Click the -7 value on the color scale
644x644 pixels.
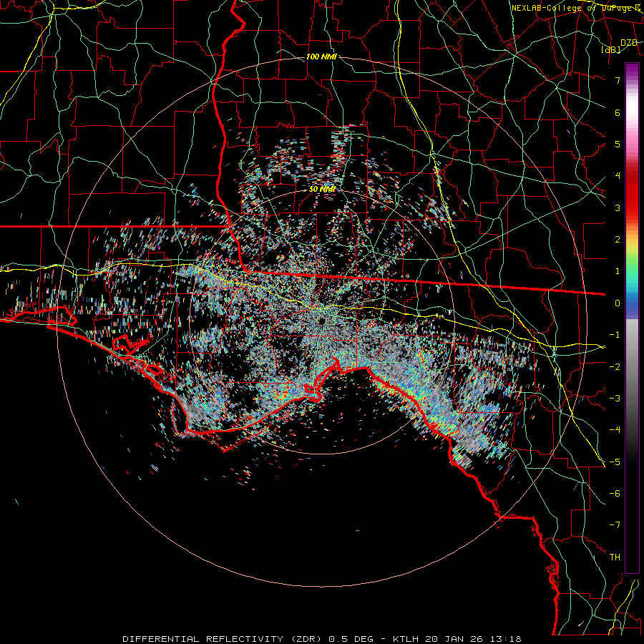coord(615,525)
